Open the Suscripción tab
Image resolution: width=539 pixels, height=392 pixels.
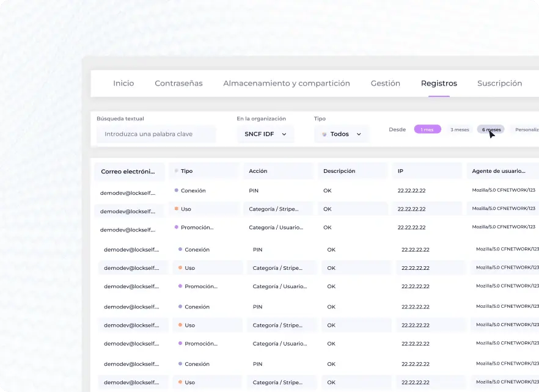point(499,83)
